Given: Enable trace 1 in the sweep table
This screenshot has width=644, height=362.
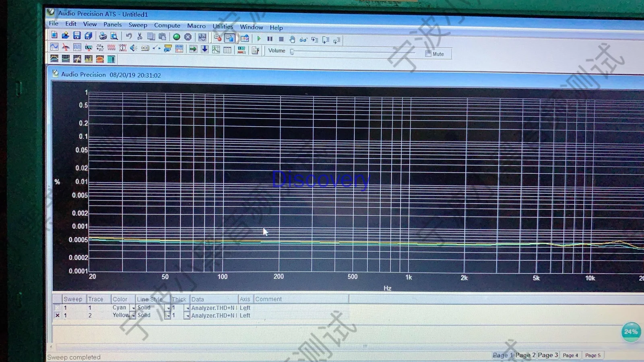Looking at the screenshot, I should (58, 307).
